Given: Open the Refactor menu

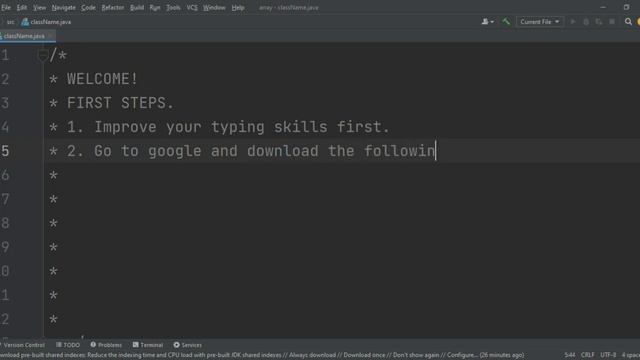Looking at the screenshot, I should 113,8.
